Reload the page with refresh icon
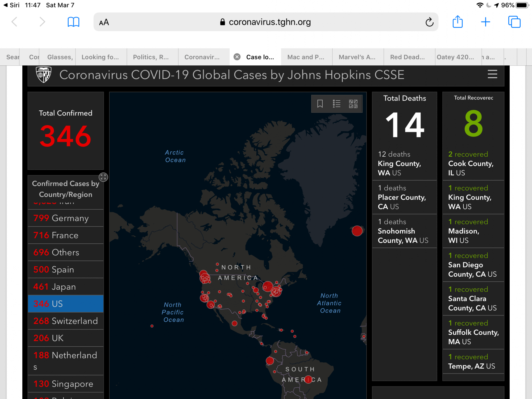532x399 pixels. pyautogui.click(x=429, y=22)
